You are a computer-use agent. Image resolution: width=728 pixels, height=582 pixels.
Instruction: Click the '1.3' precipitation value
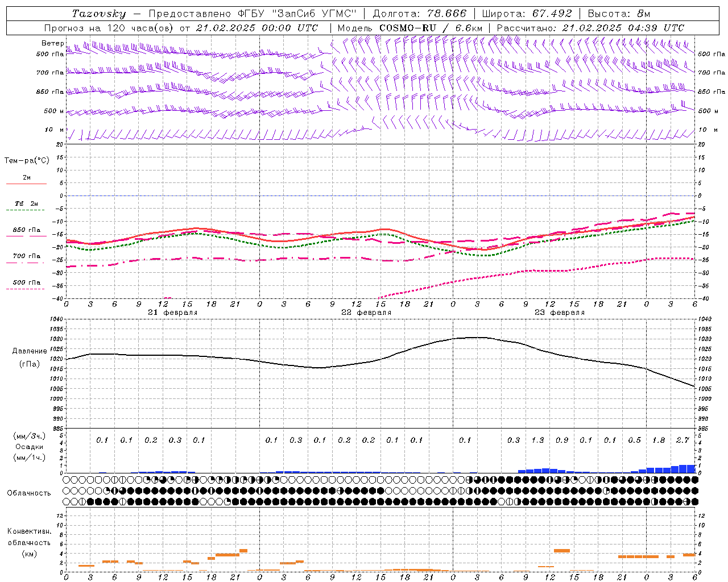tap(537, 440)
